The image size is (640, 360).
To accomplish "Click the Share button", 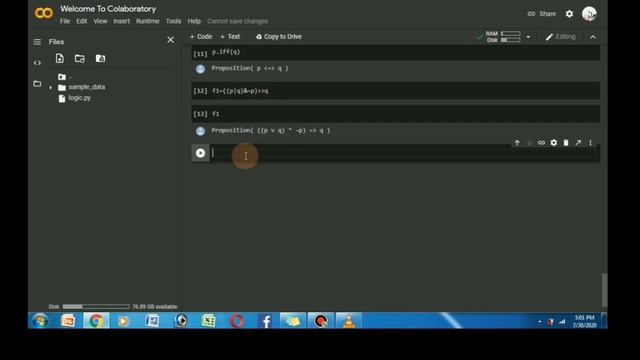I will click(542, 14).
